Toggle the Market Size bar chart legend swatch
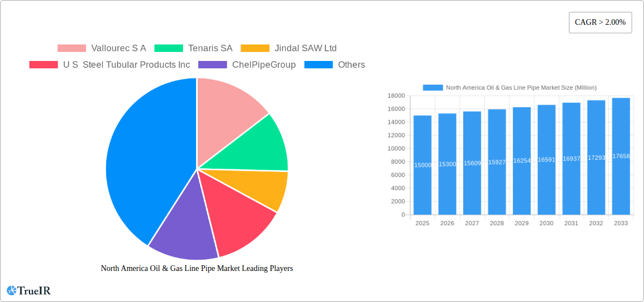Image resolution: width=644 pixels, height=302 pixels. [x=433, y=87]
